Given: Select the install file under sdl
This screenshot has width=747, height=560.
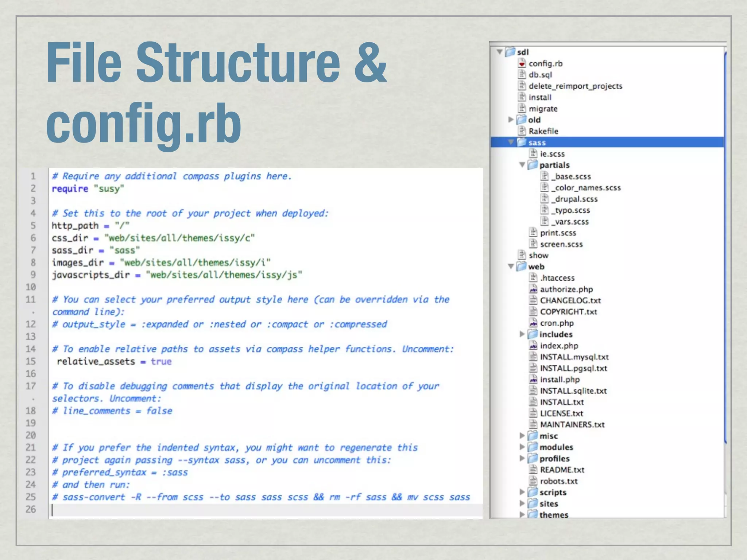Looking at the screenshot, I should 540,97.
